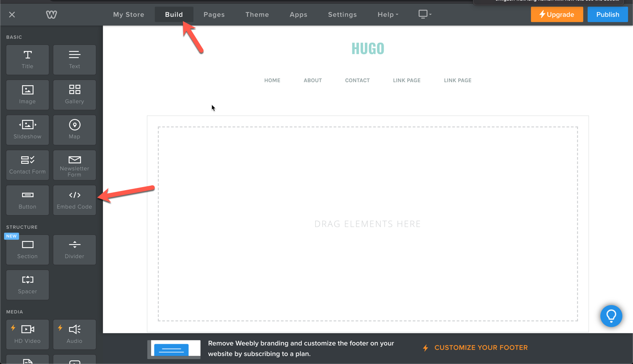Open the Theme tab
The image size is (633, 364).
(x=257, y=14)
